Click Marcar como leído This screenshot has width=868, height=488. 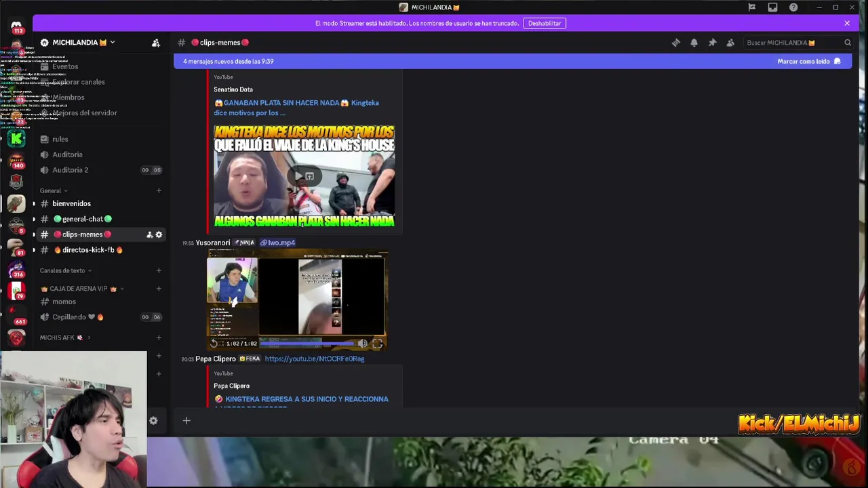(809, 61)
